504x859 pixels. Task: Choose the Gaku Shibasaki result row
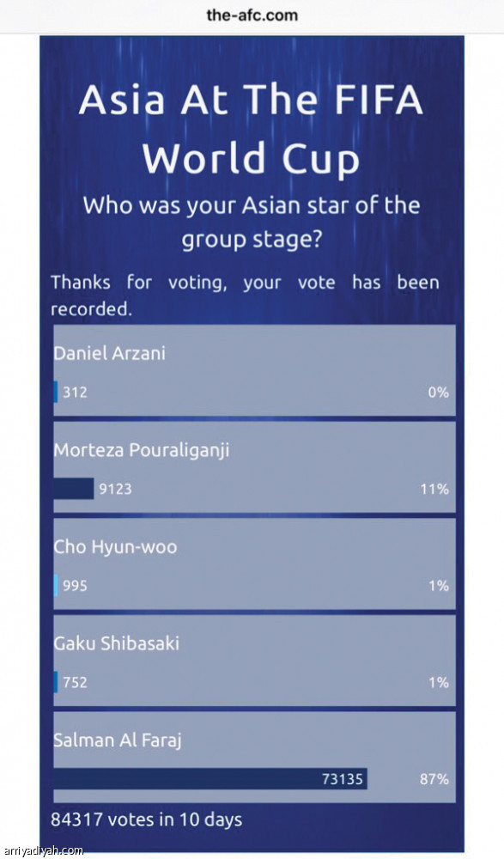[x=254, y=661]
